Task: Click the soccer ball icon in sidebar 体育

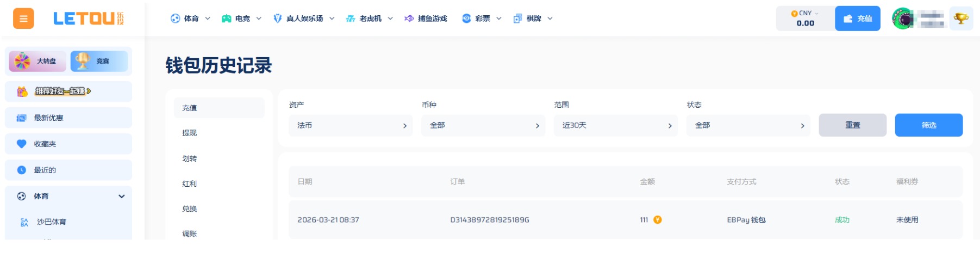Action: (x=22, y=196)
